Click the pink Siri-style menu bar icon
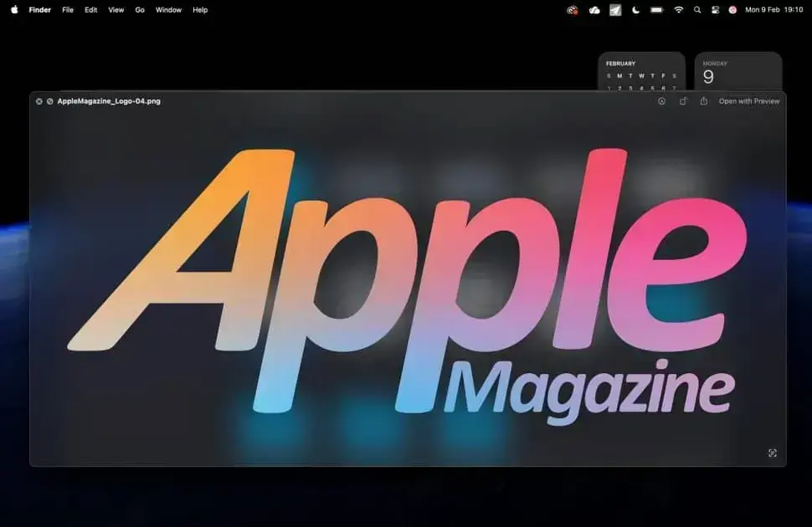812x527 pixels. [732, 10]
